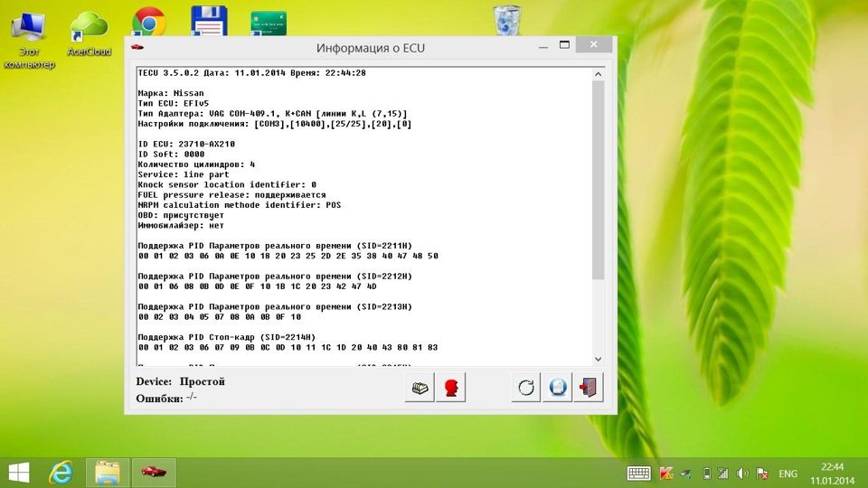Open the red car system menu icon
Viewport: 868px width, 488px height.
(x=137, y=47)
